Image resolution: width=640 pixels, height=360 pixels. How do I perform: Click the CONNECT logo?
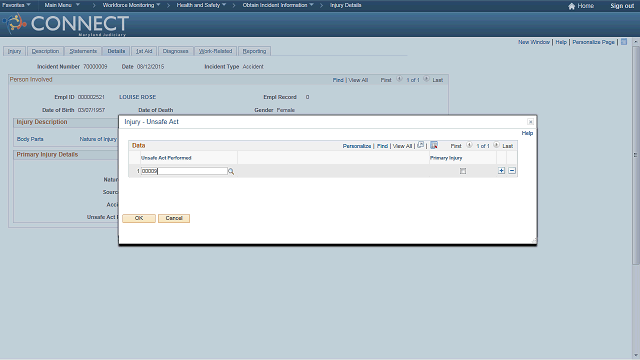pyautogui.click(x=67, y=24)
